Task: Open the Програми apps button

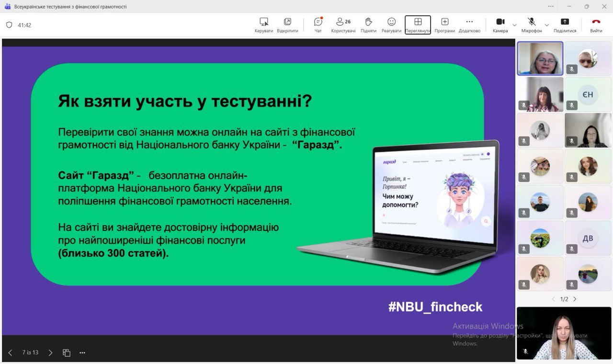Action: click(444, 24)
